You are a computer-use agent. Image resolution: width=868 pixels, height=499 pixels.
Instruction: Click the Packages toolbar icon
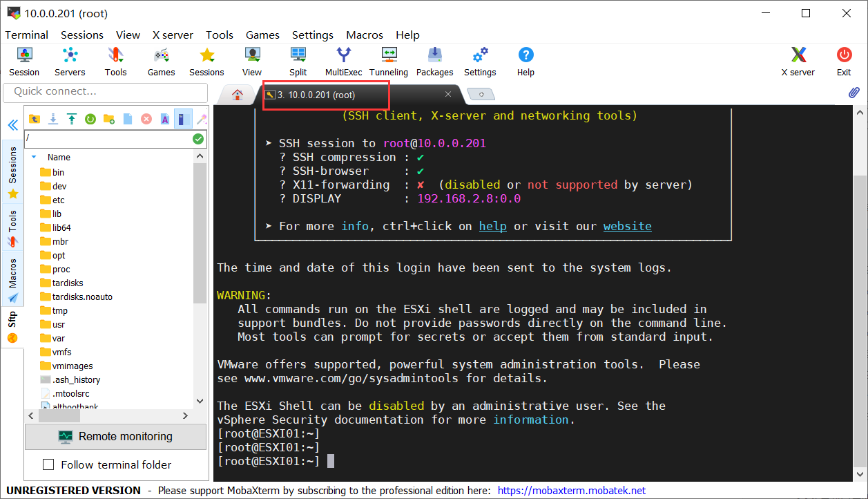[434, 62]
